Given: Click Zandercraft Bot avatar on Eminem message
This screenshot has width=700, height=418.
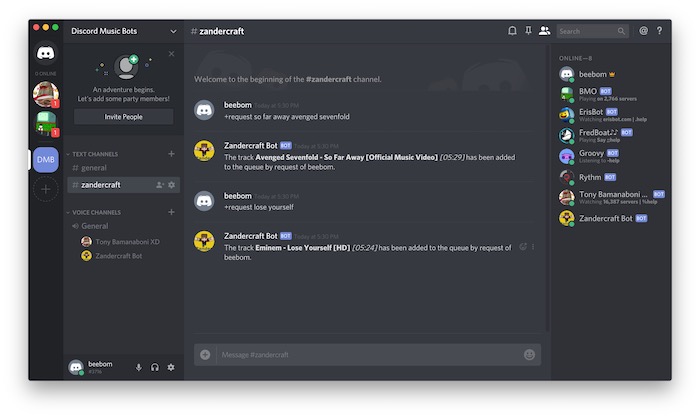Looking at the screenshot, I should pos(204,241).
